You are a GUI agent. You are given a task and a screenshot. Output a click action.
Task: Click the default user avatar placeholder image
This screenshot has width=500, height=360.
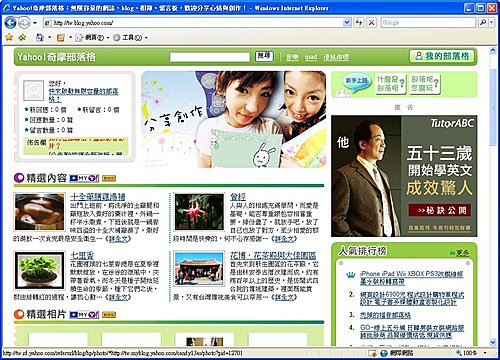point(33,90)
